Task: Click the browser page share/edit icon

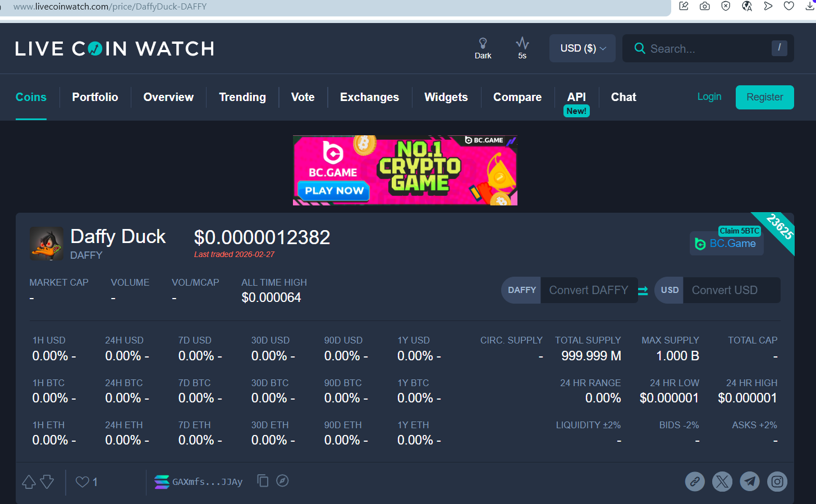Action: (x=684, y=6)
